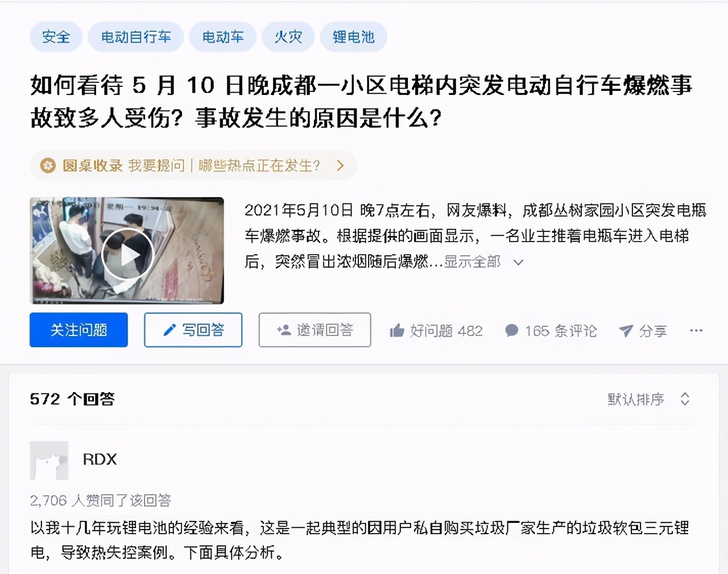Open the RDX username link
This screenshot has width=728, height=574.
(x=100, y=459)
